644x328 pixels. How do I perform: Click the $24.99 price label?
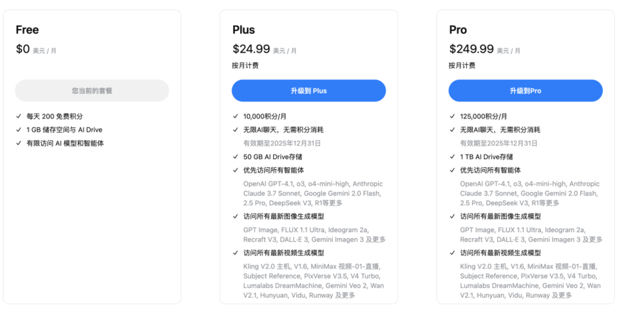click(x=251, y=49)
